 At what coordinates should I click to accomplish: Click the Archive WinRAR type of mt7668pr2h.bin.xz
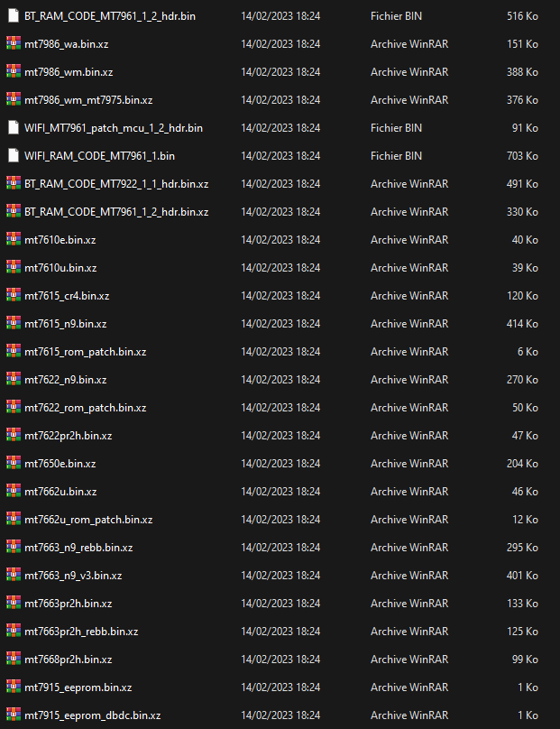click(409, 660)
